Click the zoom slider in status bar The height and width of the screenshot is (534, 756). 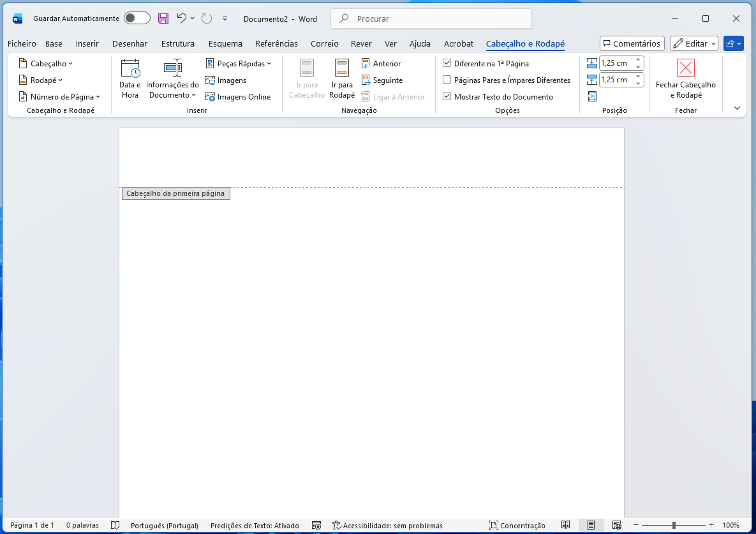click(x=673, y=525)
